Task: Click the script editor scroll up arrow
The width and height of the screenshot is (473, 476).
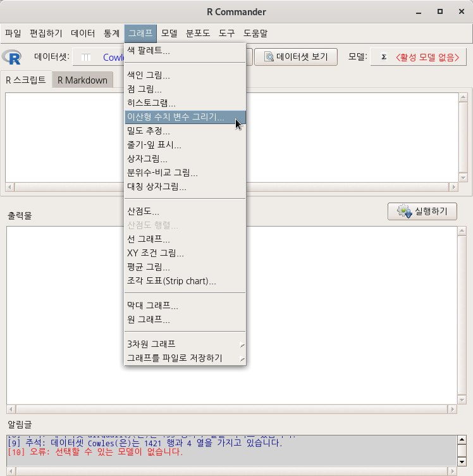Action: 463,97
